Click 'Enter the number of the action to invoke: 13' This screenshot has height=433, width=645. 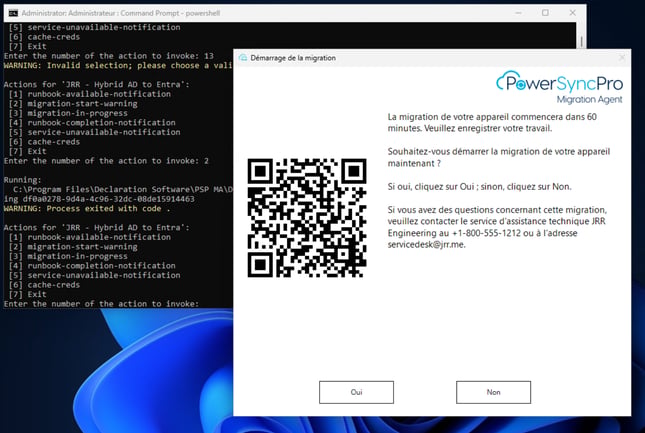[109, 56]
